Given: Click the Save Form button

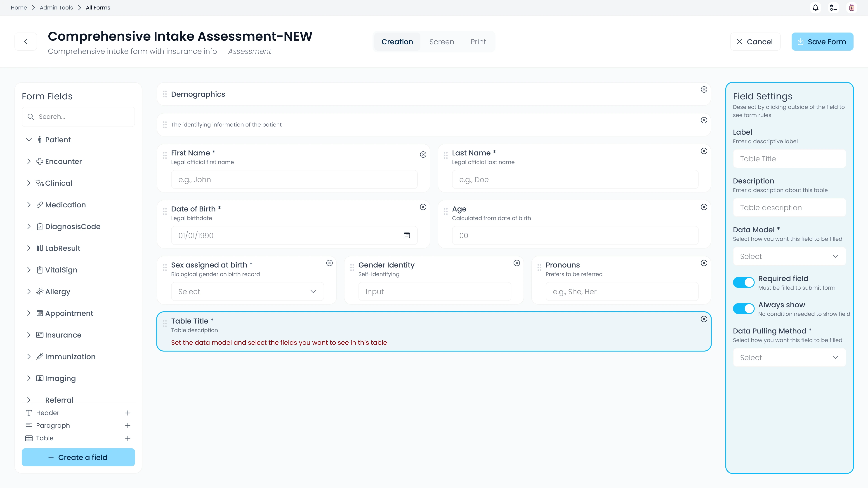Looking at the screenshot, I should tap(822, 42).
